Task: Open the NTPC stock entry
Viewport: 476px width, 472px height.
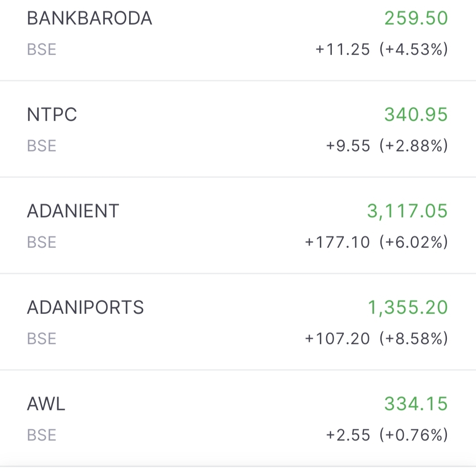Action: (52, 115)
